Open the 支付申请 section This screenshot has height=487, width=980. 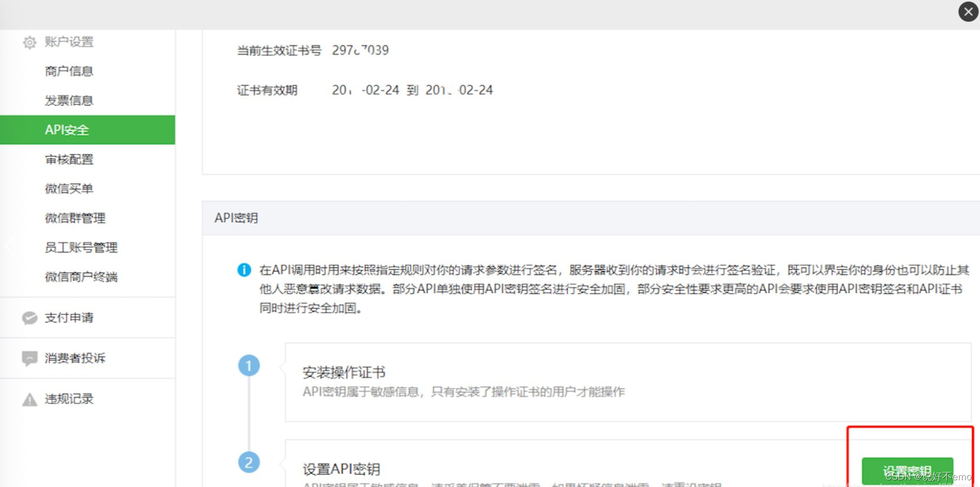(69, 317)
